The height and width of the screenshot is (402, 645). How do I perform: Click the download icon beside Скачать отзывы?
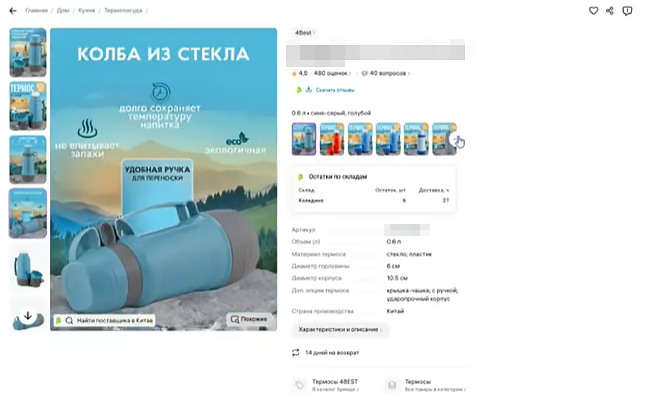(x=309, y=90)
